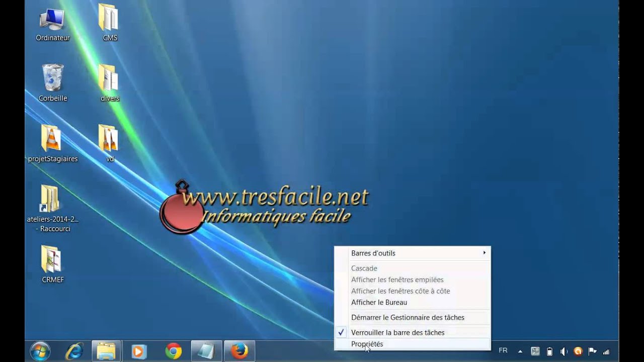The height and width of the screenshot is (362, 644).
Task: Open Windows Explorer from the taskbar
Action: point(106,351)
